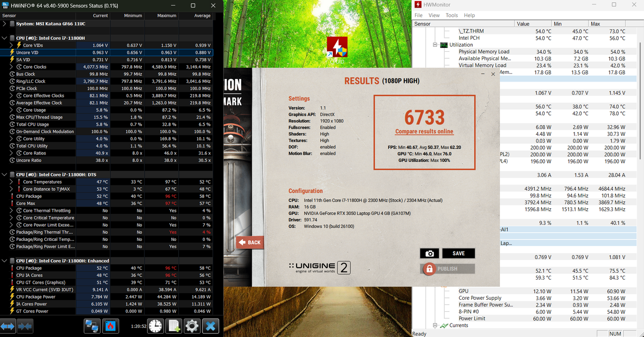Select the Intel PCH temperature row
Image resolution: width=644 pixels, height=337 pixels.
[524, 38]
